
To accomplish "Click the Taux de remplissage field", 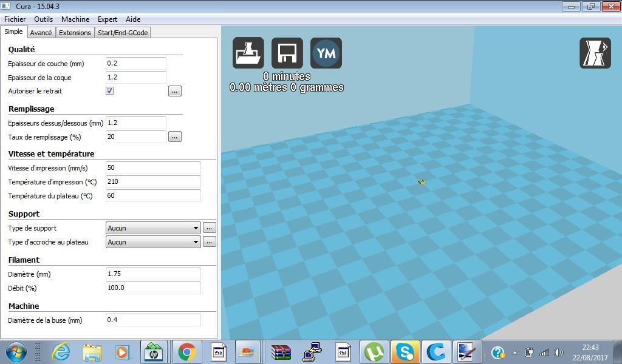I will (136, 136).
